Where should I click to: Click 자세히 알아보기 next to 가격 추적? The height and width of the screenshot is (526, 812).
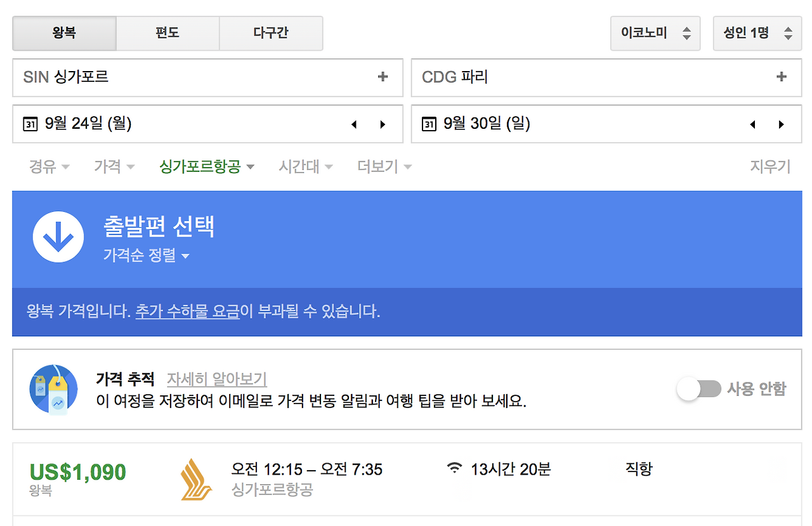216,379
